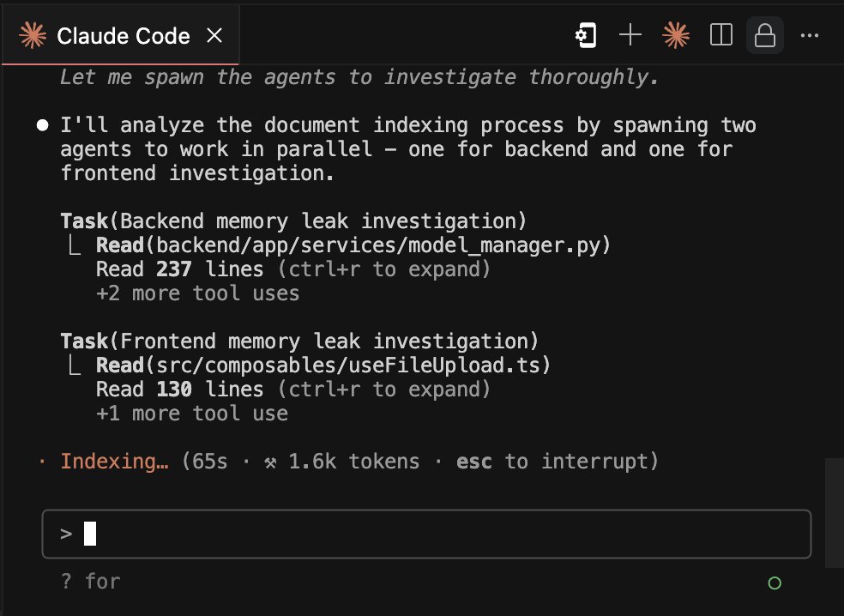Split the editor with the layout icon
Screen dimensions: 844x616
[x=721, y=35]
